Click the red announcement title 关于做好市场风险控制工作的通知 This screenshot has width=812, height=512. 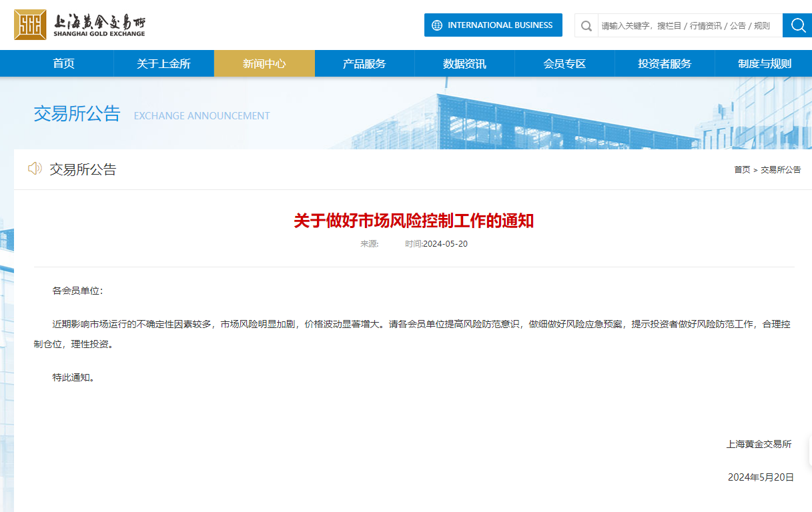coord(414,221)
